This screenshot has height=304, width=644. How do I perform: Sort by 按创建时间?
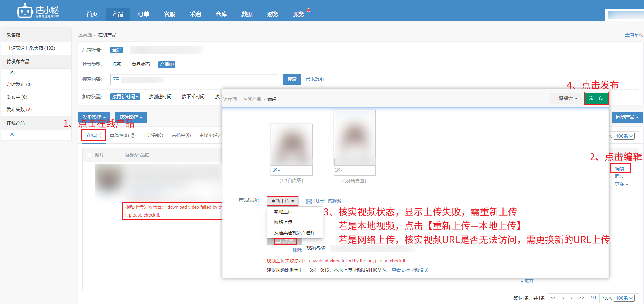coord(160,97)
